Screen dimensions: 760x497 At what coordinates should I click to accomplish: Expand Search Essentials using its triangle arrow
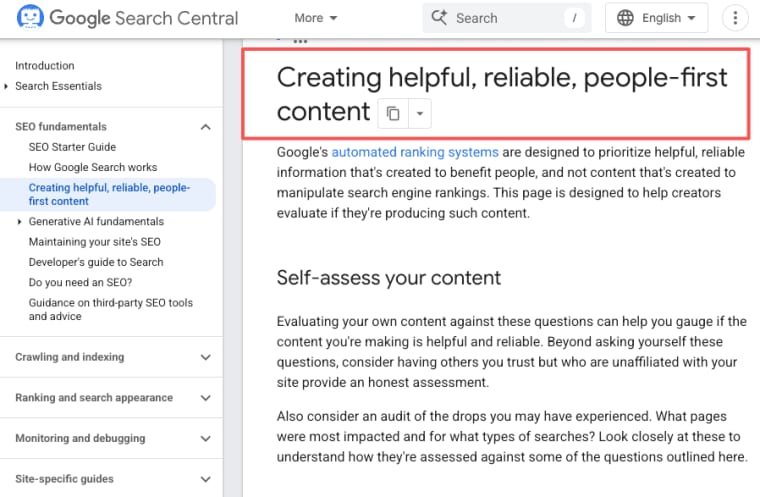(x=6, y=86)
